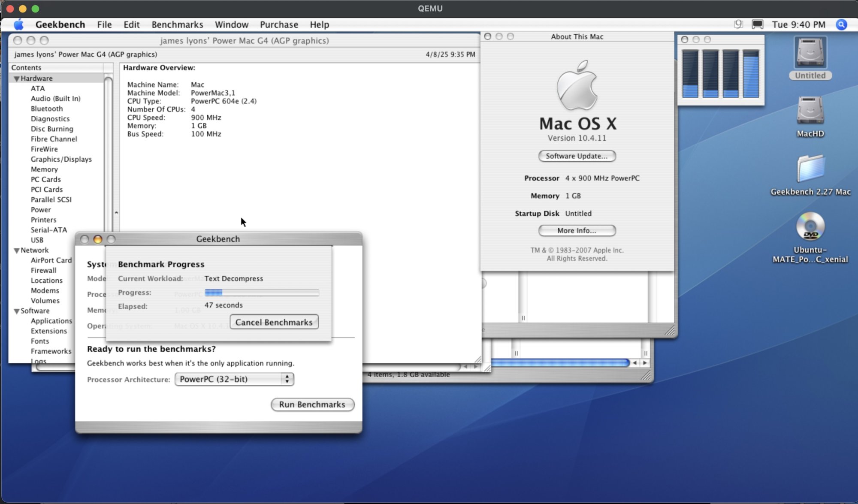Select Disc Burning in Contents list
Image resolution: width=858 pixels, height=504 pixels.
pos(52,129)
